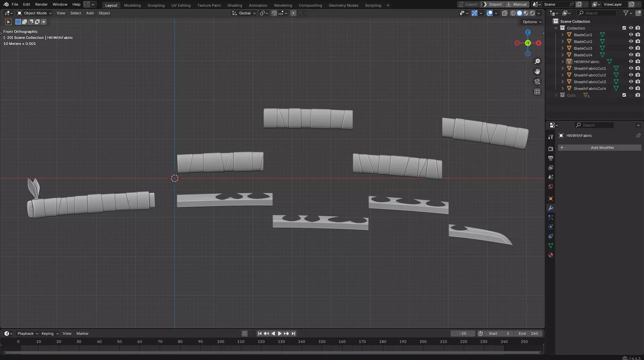Open View Layer properties tab
Screen dimensions: 644x360
tap(551, 167)
